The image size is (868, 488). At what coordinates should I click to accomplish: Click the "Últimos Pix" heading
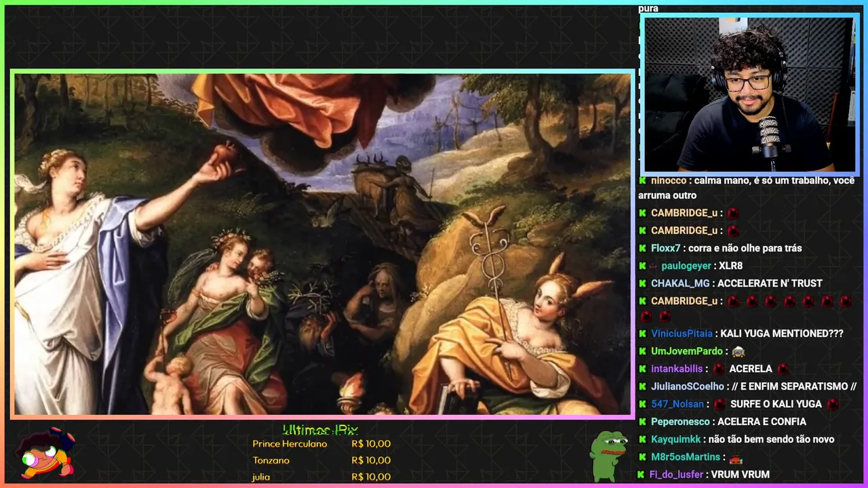[320, 430]
